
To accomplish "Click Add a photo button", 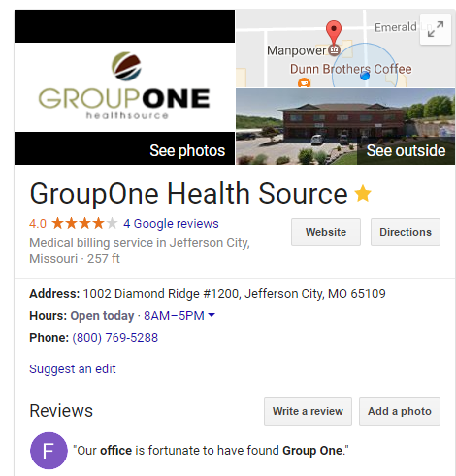I will 400,411.
